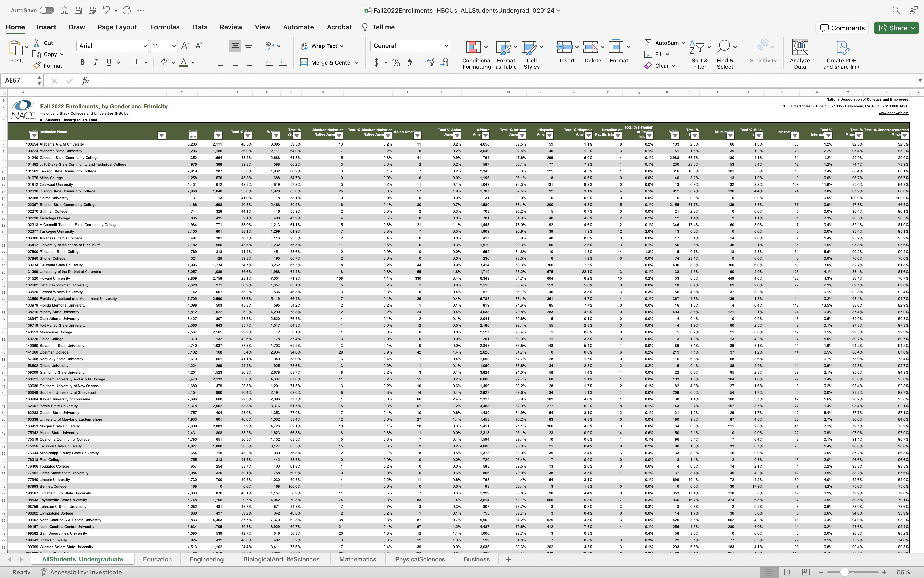Open the Data ribbon tab
This screenshot has width=924, height=578.
click(x=200, y=27)
